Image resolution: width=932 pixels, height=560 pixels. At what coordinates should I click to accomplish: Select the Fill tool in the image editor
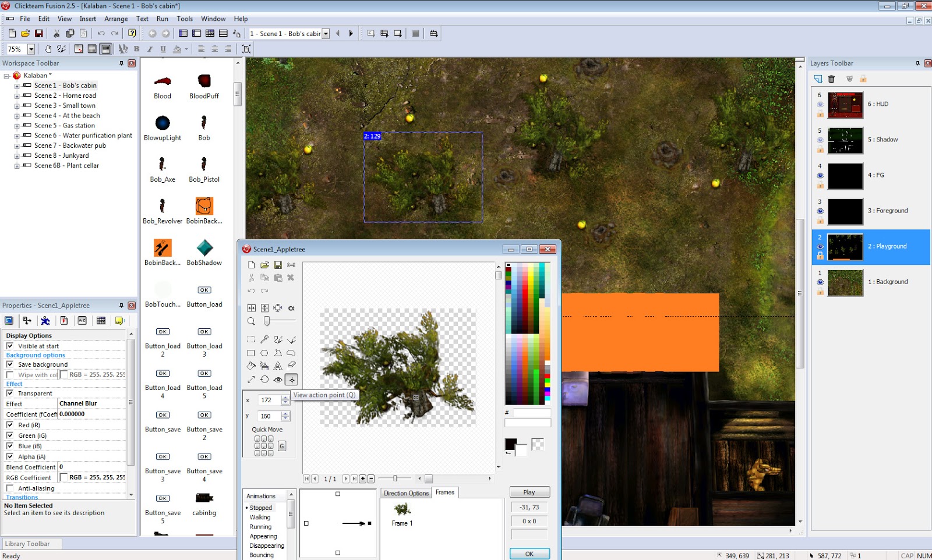251,366
